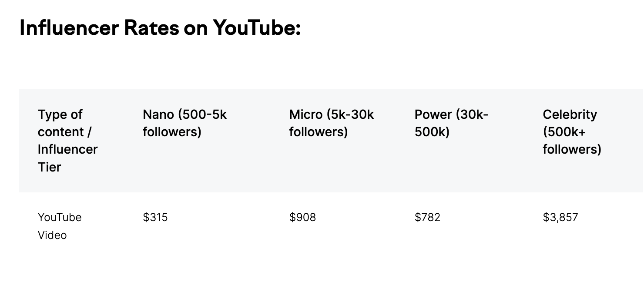The height and width of the screenshot is (296, 644).
Task: Click the Micro (5k-30k followers) column header
Action: tap(331, 123)
